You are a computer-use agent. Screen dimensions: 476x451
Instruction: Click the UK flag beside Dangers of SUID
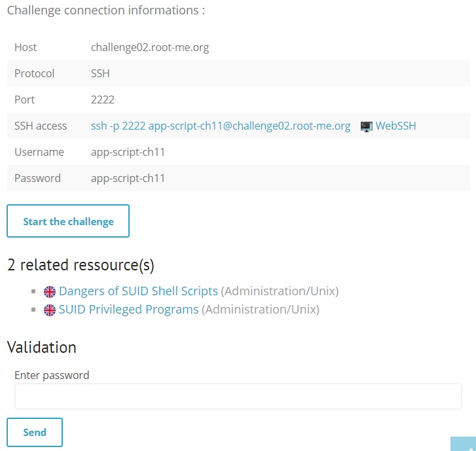(50, 292)
